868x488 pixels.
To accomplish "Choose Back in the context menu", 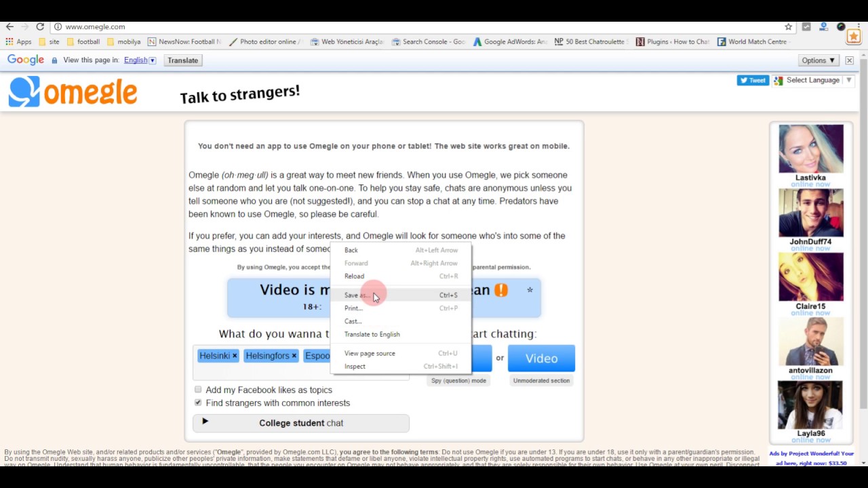I will [x=400, y=250].
